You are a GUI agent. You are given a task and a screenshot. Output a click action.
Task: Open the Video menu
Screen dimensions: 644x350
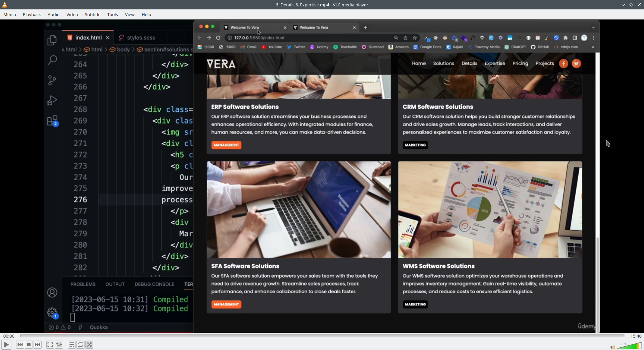pos(72,14)
